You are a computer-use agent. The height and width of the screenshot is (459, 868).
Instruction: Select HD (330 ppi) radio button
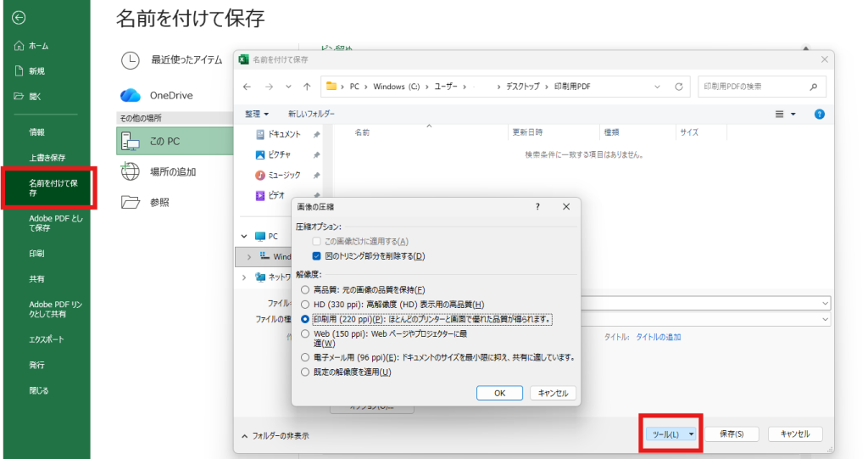305,305
